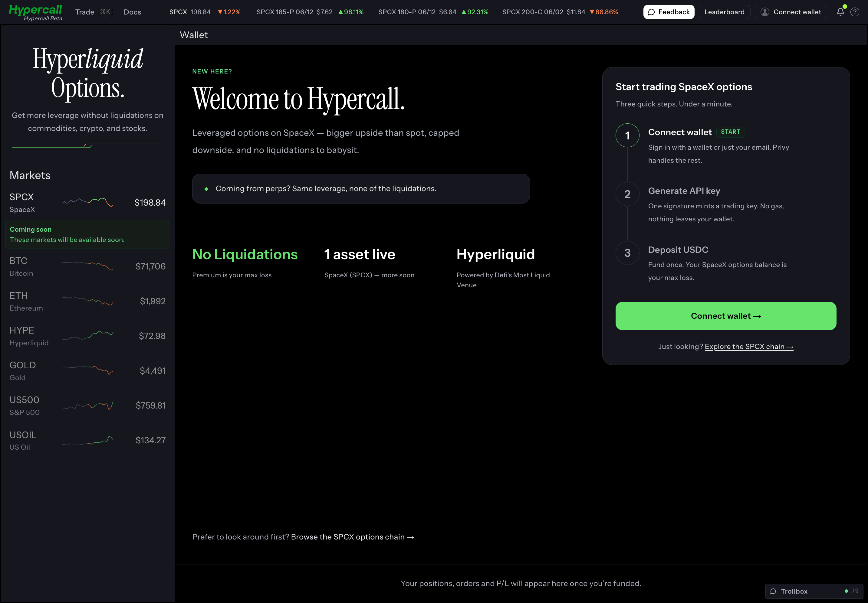Viewport: 868px width, 603px height.
Task: Select the HYPE Hyperliquid market row
Action: point(87,336)
